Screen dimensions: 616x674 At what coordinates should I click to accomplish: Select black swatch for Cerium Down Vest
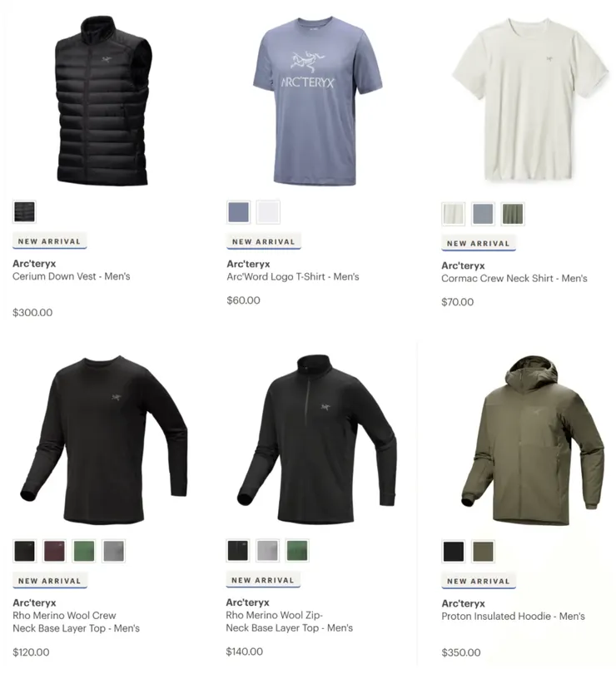(x=24, y=211)
